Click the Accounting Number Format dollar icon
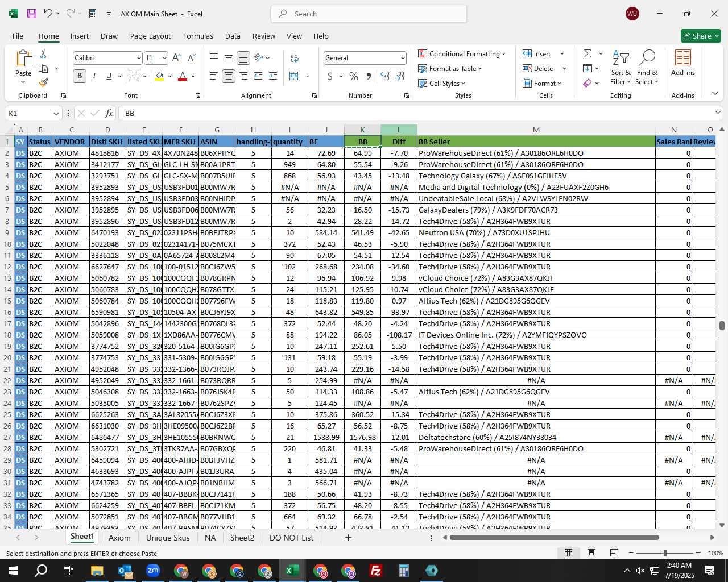 point(330,76)
